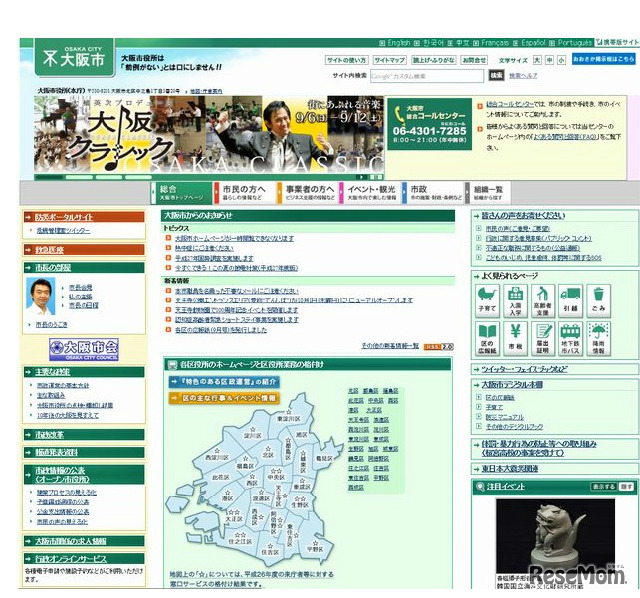Screen dimensions: 640x598
Task: Open the 地下鉄市バス train icon
Action: tap(570, 338)
